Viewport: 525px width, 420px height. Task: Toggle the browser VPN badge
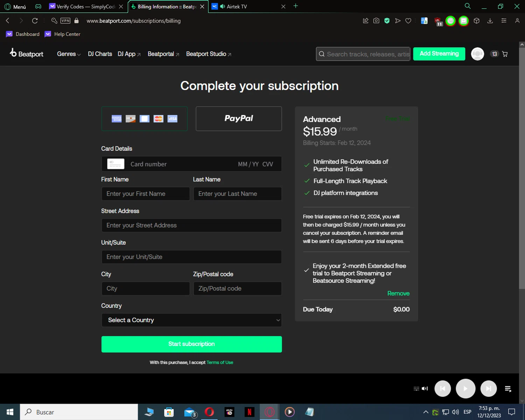[65, 21]
